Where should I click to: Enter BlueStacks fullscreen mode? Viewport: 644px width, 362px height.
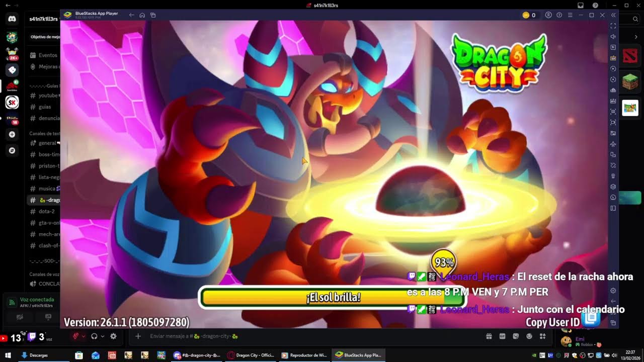(x=613, y=26)
